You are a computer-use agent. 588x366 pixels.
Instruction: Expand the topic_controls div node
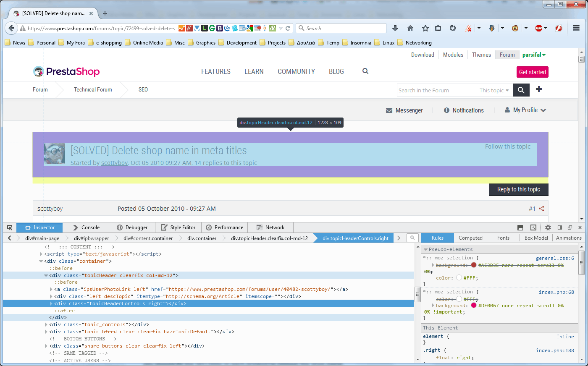pos(46,324)
